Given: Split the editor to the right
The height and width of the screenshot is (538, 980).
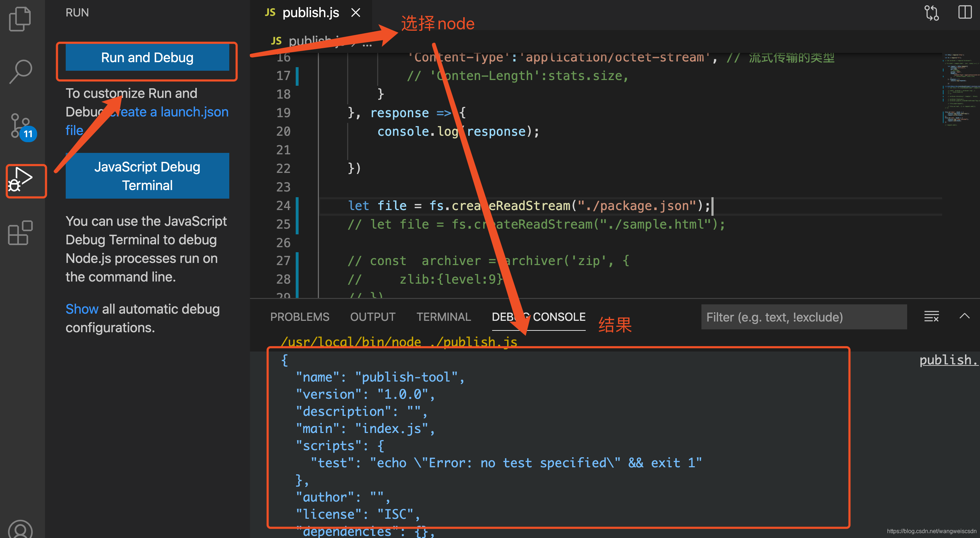Looking at the screenshot, I should pos(965,12).
